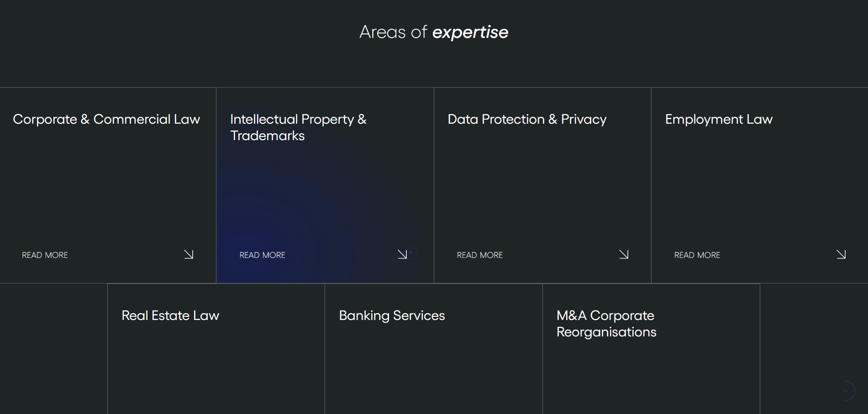Open the Real Estate Law card
868x414 pixels.
click(170, 315)
